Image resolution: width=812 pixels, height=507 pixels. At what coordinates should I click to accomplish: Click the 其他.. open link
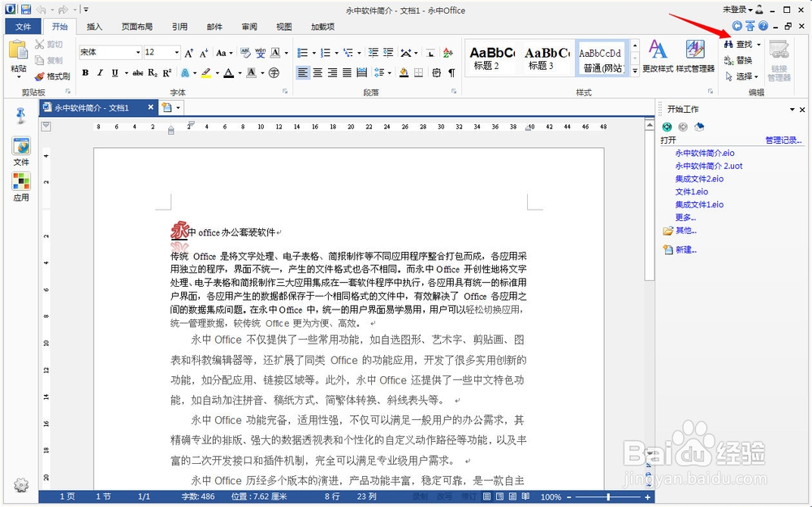[x=685, y=231]
